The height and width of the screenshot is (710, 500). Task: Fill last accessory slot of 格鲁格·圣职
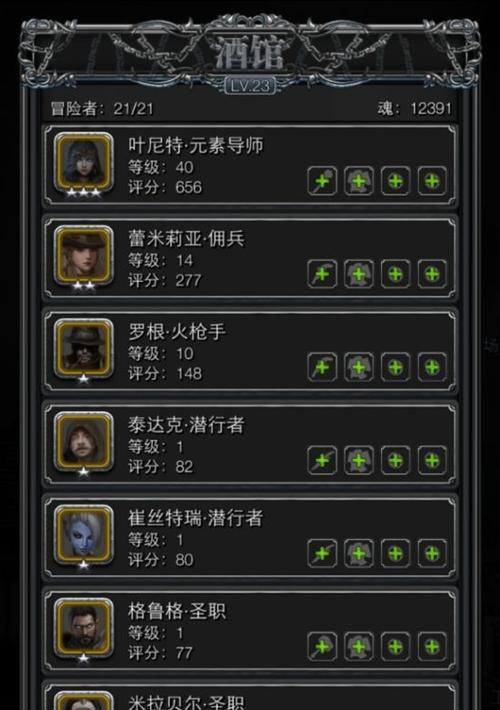point(432,646)
